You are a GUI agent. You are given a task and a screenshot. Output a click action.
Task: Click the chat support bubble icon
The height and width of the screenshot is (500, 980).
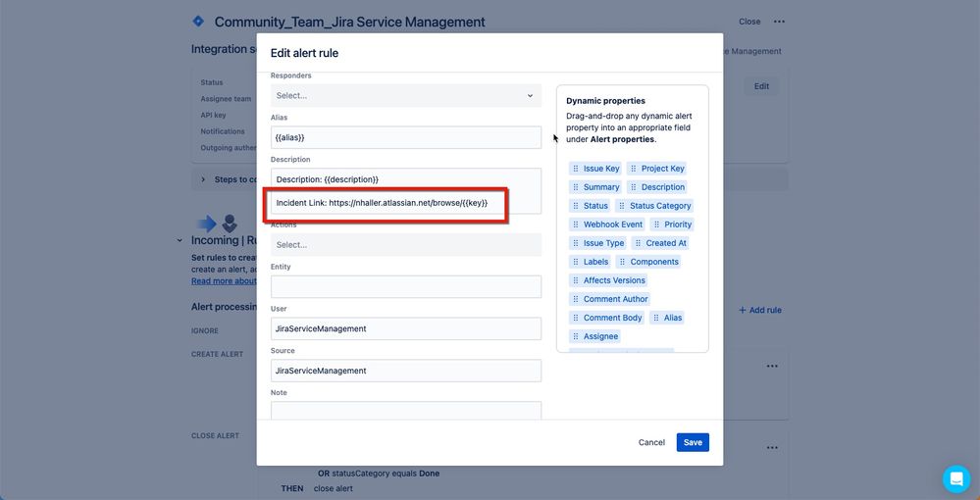pos(956,479)
